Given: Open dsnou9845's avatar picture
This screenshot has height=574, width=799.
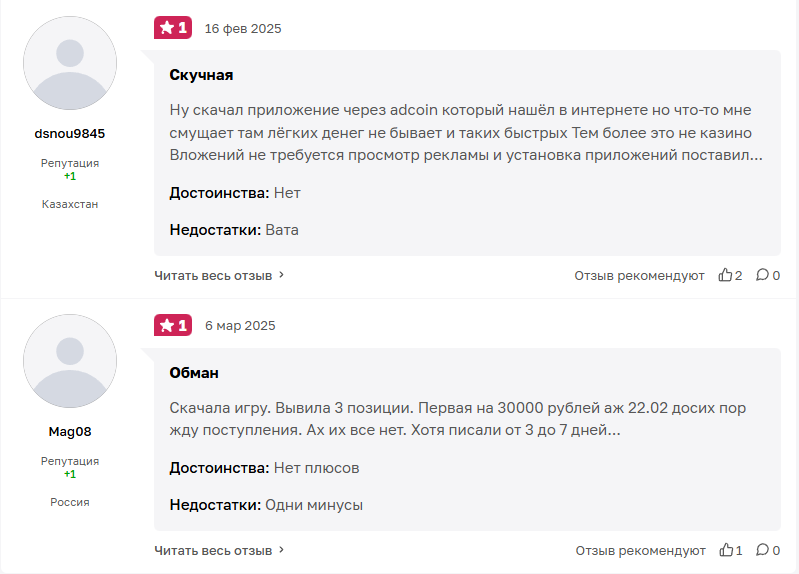Looking at the screenshot, I should [70, 63].
